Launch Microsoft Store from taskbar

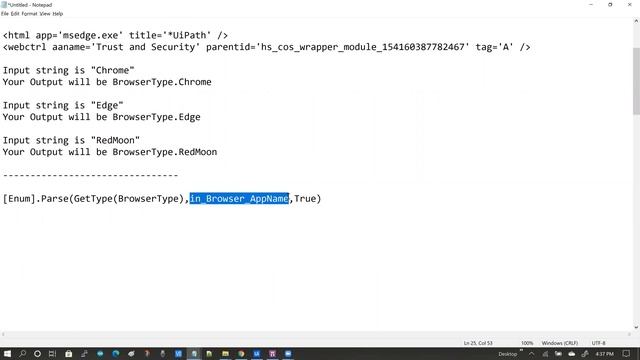pyautogui.click(x=69, y=354)
